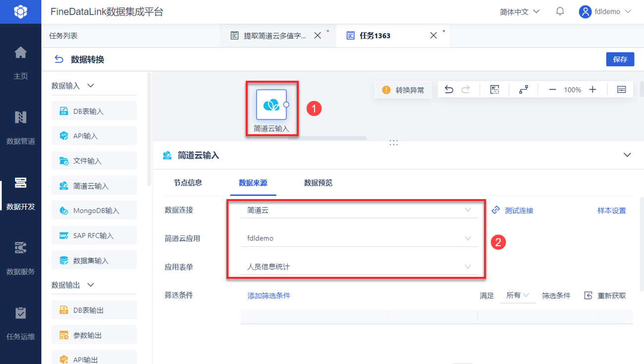Click the 保存 button
This screenshot has height=364, width=644.
pos(620,59)
